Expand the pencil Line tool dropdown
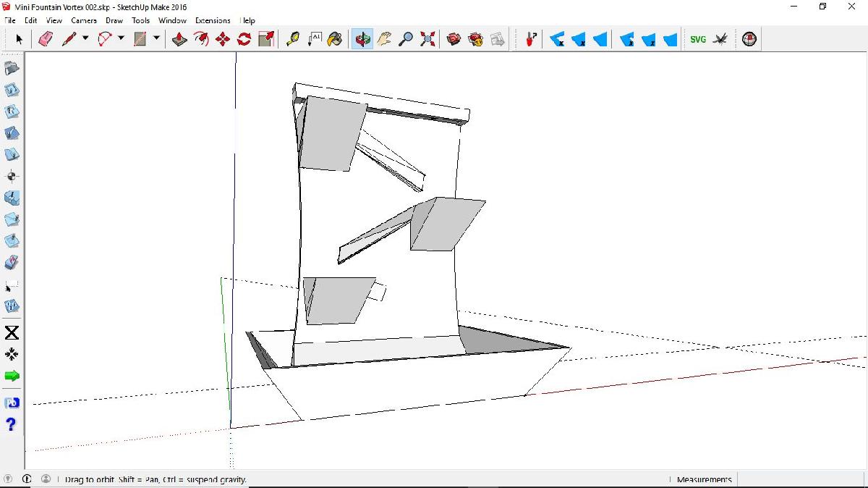This screenshot has height=488, width=868. click(x=85, y=39)
